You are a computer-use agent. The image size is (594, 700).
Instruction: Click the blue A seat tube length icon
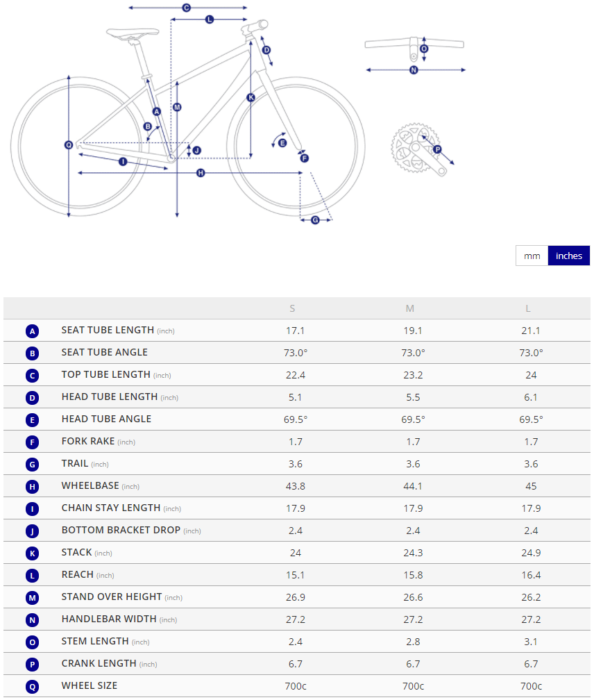pyautogui.click(x=33, y=331)
